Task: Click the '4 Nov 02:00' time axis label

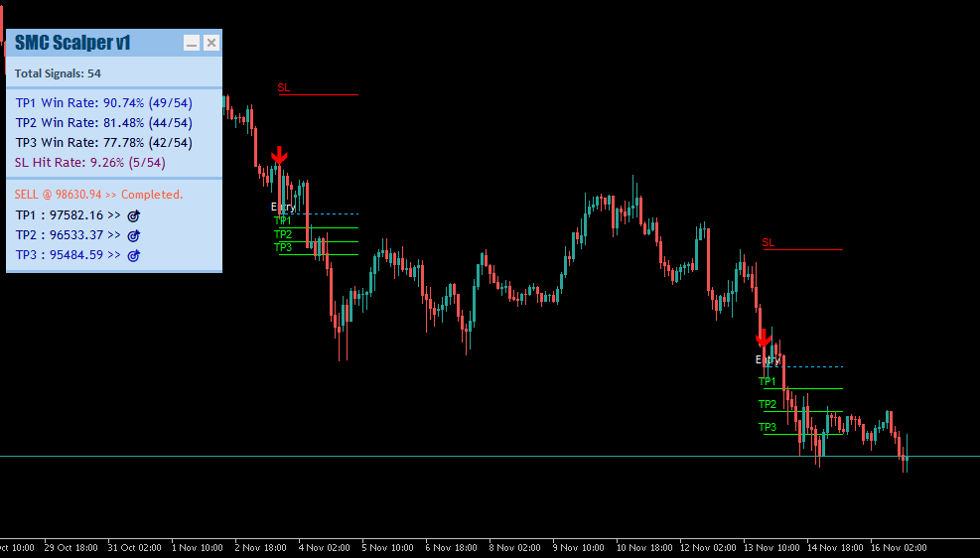Action: click(325, 548)
